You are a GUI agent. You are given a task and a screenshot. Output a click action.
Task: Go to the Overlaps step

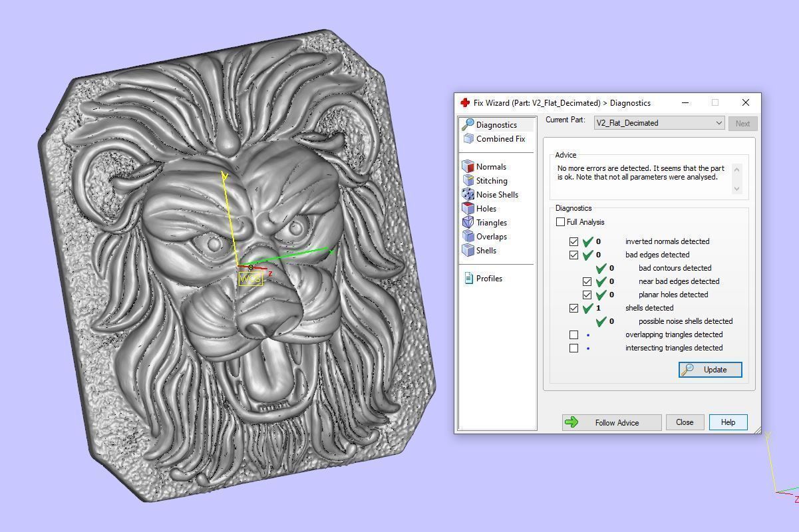click(492, 236)
